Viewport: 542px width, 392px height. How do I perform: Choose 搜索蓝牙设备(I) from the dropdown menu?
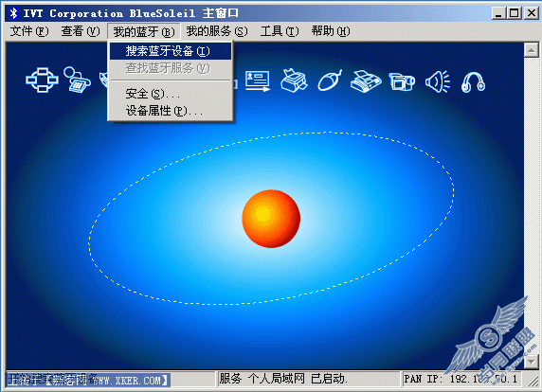(x=171, y=51)
